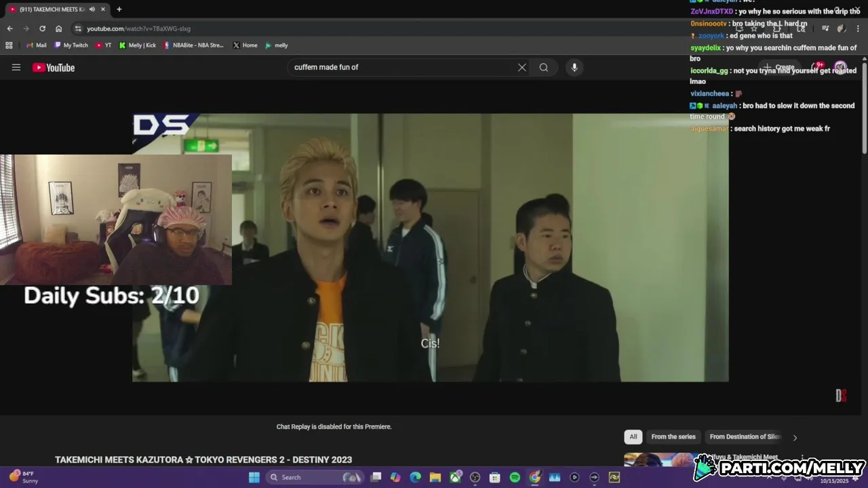This screenshot has height=488, width=868.
Task: Open the YT bookmark
Action: [x=104, y=45]
